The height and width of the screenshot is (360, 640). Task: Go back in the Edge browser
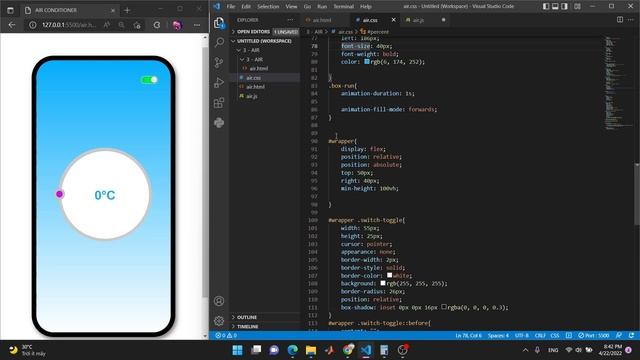point(12,25)
